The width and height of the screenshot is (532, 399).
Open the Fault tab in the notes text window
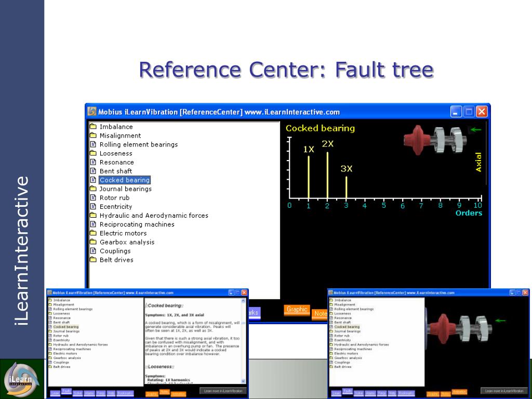(x=66, y=391)
